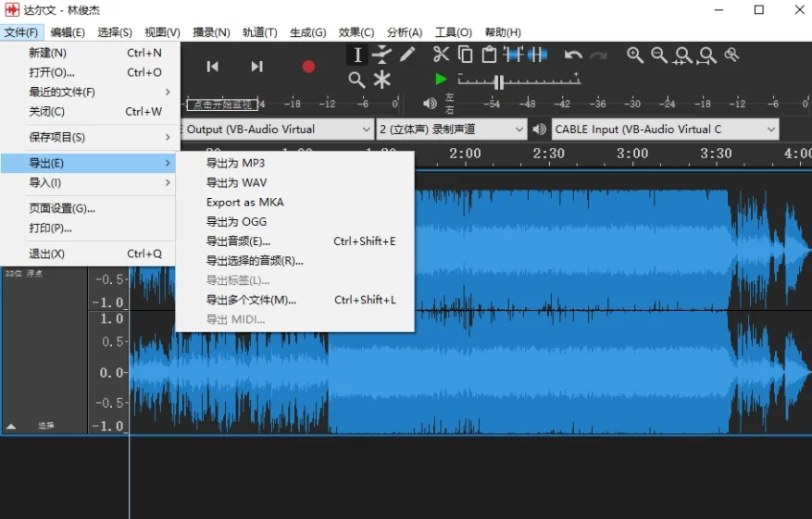The width and height of the screenshot is (812, 519).
Task: Open the 工具(O) menu
Action: 453,32
